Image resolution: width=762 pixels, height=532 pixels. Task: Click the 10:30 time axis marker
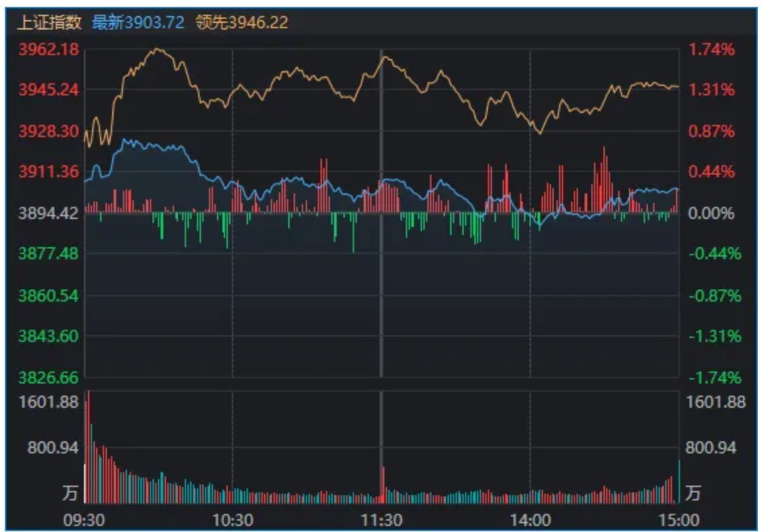pyautogui.click(x=232, y=521)
